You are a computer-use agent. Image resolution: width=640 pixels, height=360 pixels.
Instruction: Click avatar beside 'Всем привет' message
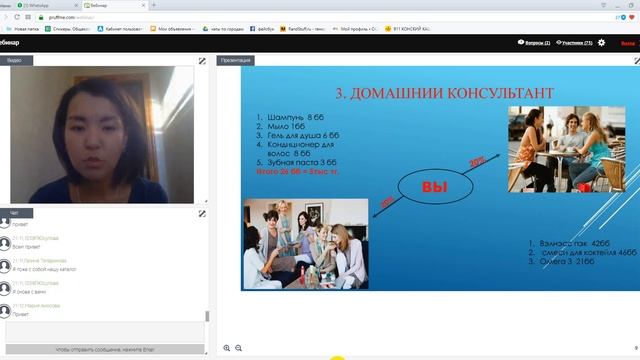tap(5, 243)
